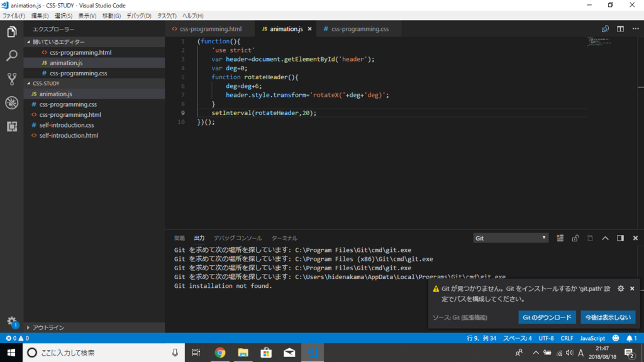Screen dimensions: 644x362
Task: Click the Windows taskbar search box
Action: click(x=104, y=353)
